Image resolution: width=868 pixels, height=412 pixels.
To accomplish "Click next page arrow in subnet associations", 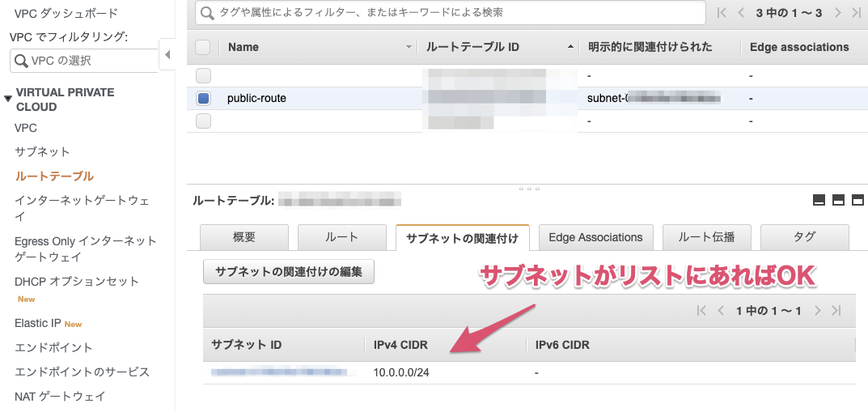I will tap(818, 311).
